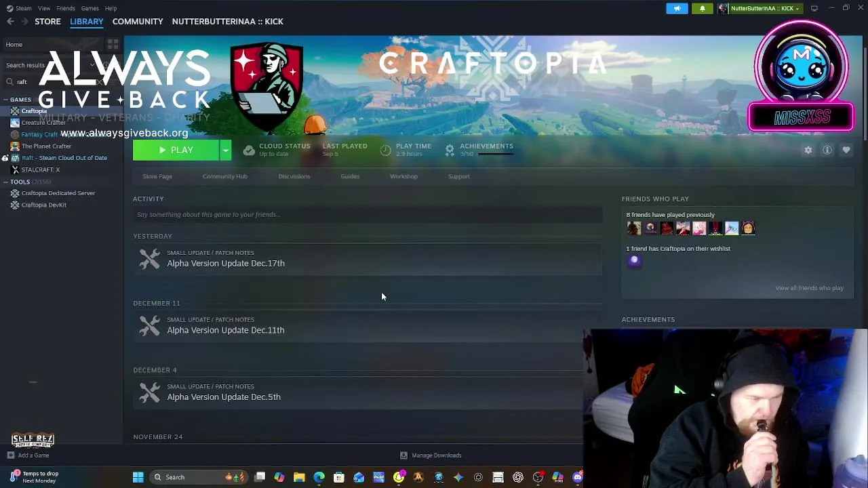Open the Steam menu
Image resolution: width=868 pixels, height=488 pixels.
pos(19,8)
